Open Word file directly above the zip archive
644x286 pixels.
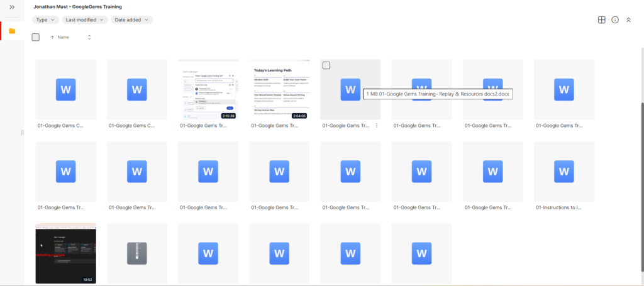tap(136, 172)
